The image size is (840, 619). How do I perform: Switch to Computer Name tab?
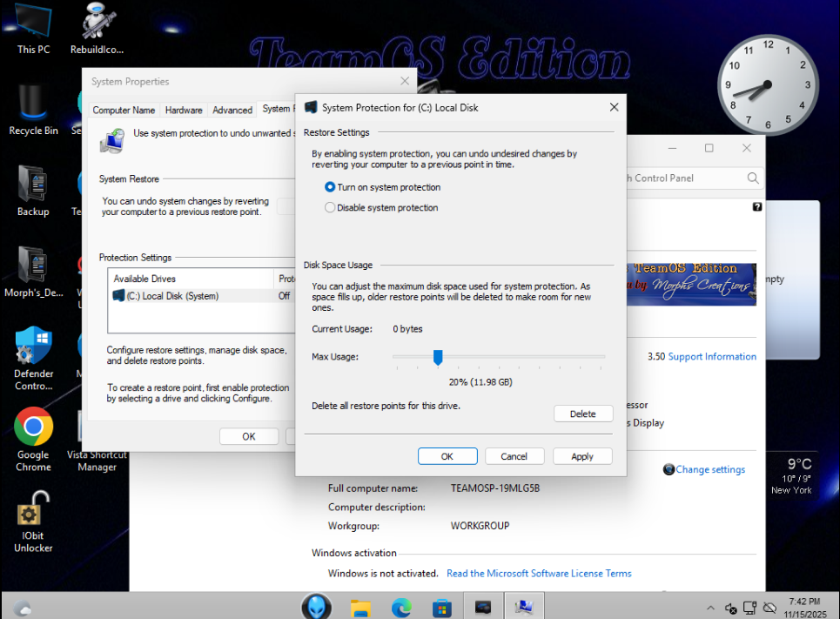124,110
